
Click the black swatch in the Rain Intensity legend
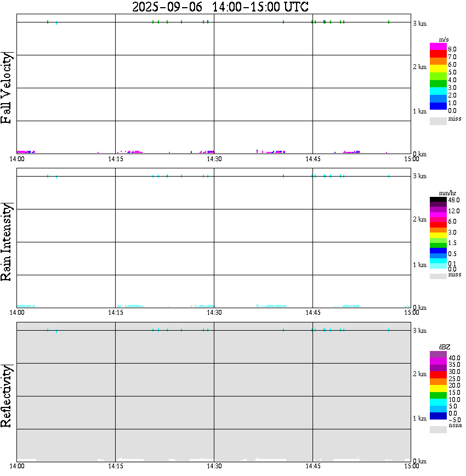[x=438, y=200]
